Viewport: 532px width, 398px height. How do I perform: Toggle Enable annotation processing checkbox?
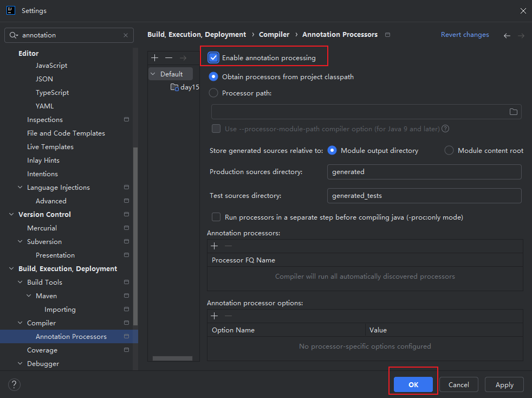coord(213,57)
